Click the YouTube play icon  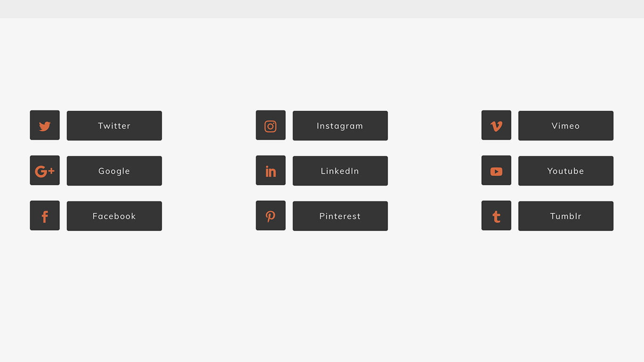tap(496, 171)
